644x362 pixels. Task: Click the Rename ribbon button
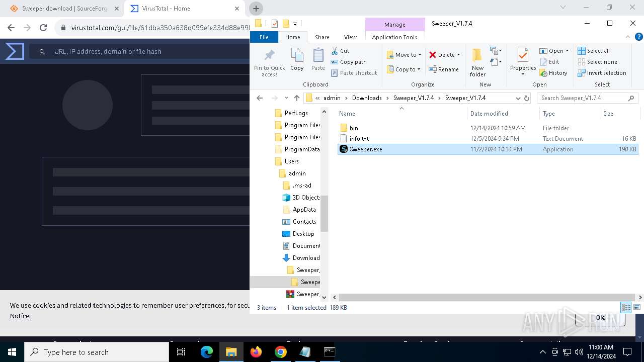(444, 69)
